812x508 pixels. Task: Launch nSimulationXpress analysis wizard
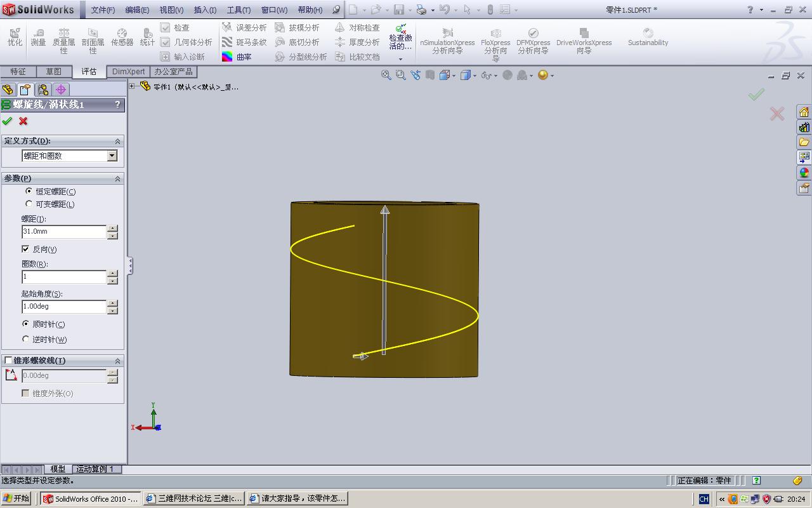click(x=447, y=41)
